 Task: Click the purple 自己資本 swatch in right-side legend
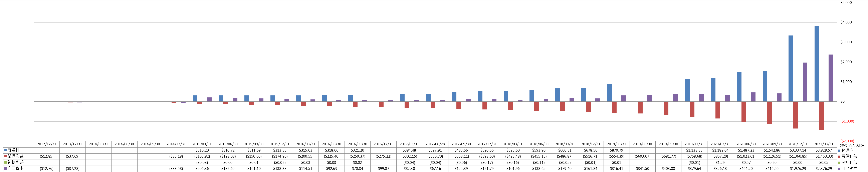(x=839, y=169)
